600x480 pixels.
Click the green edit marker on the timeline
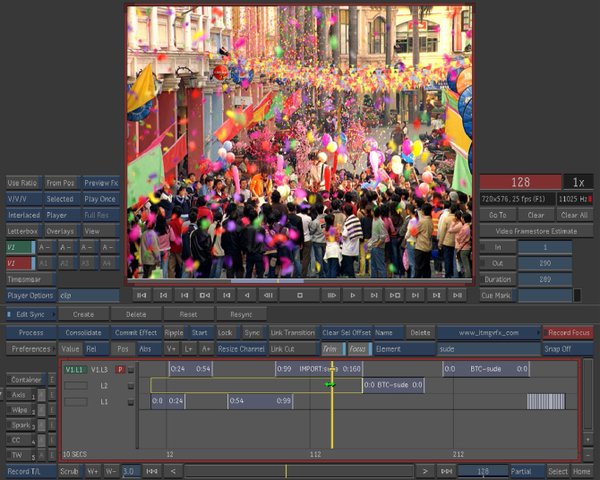[x=328, y=384]
